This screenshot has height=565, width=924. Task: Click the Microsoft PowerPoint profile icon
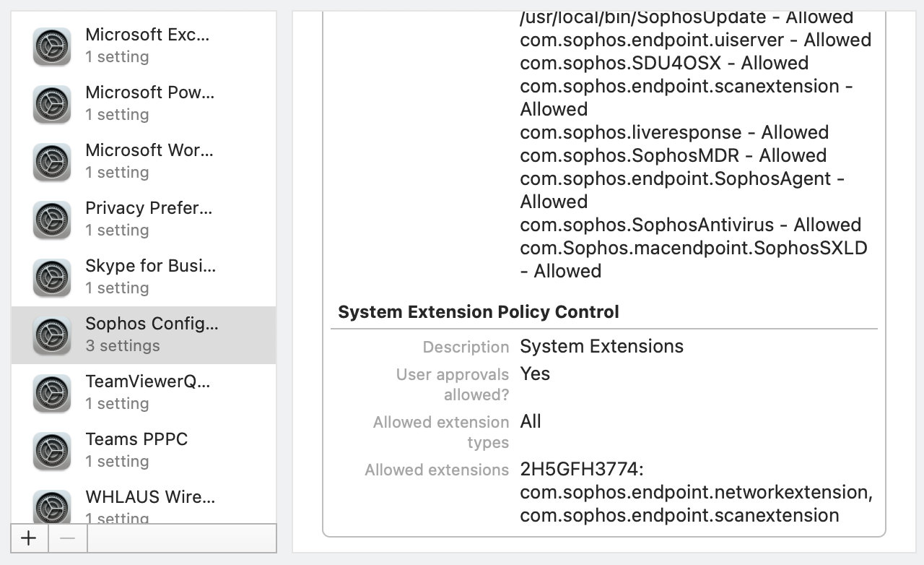(x=52, y=104)
